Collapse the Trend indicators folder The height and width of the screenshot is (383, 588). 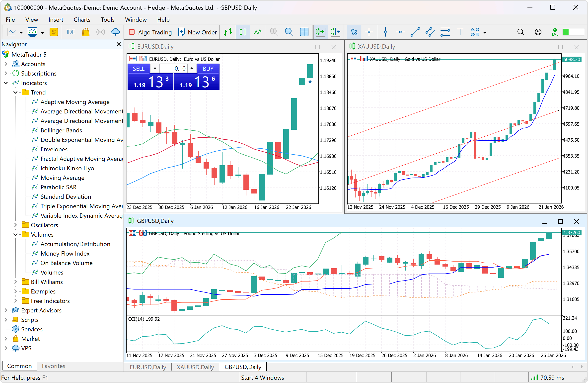(x=15, y=93)
